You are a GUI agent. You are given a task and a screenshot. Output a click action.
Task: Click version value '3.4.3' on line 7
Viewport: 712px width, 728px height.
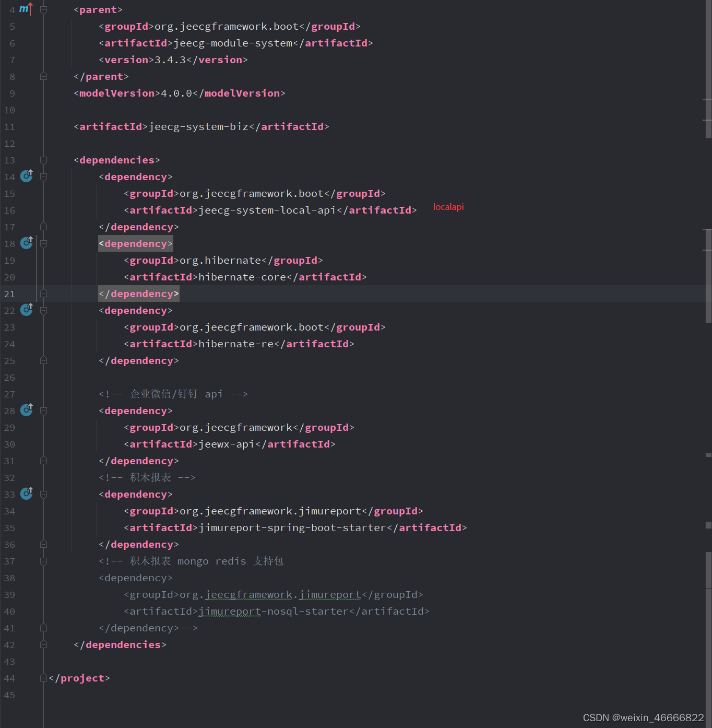tap(170, 60)
